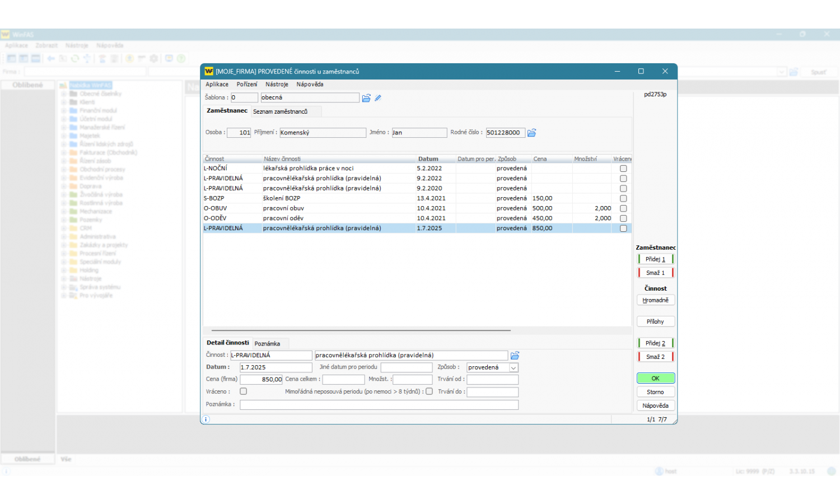
Task: Expand Manažerské řízení node in main tree
Action: (64, 128)
